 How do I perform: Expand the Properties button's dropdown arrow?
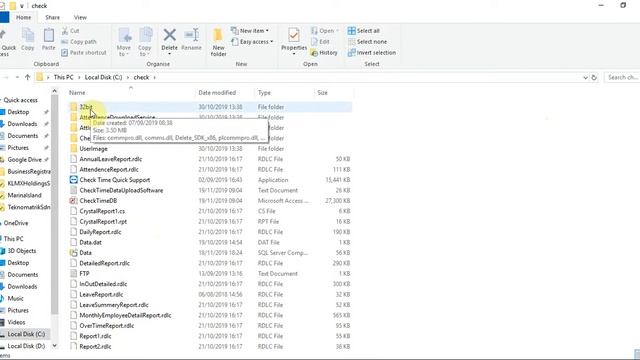coord(294,54)
